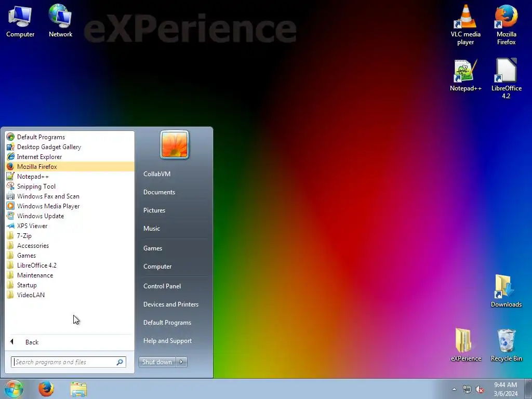
Task: Open Music from the Start menu
Action: point(175,229)
